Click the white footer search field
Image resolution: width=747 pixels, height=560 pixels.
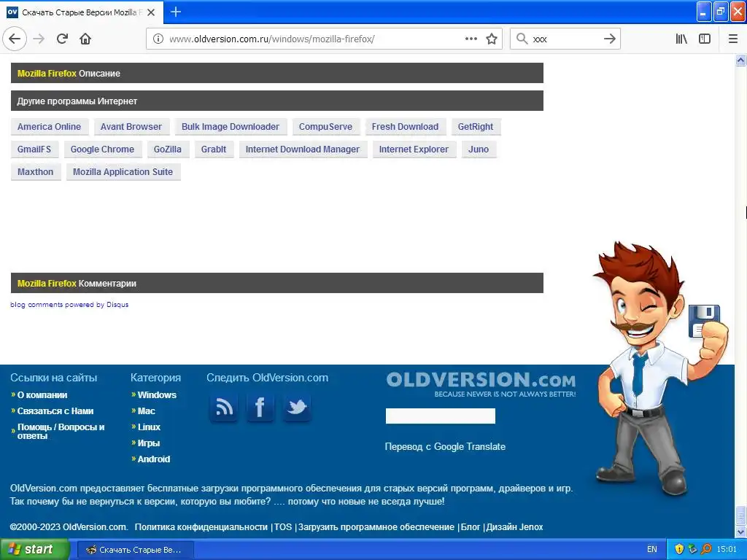point(440,416)
